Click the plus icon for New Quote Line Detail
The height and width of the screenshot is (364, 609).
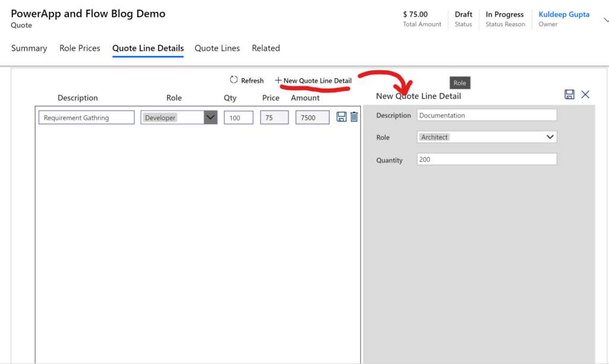[x=278, y=80]
